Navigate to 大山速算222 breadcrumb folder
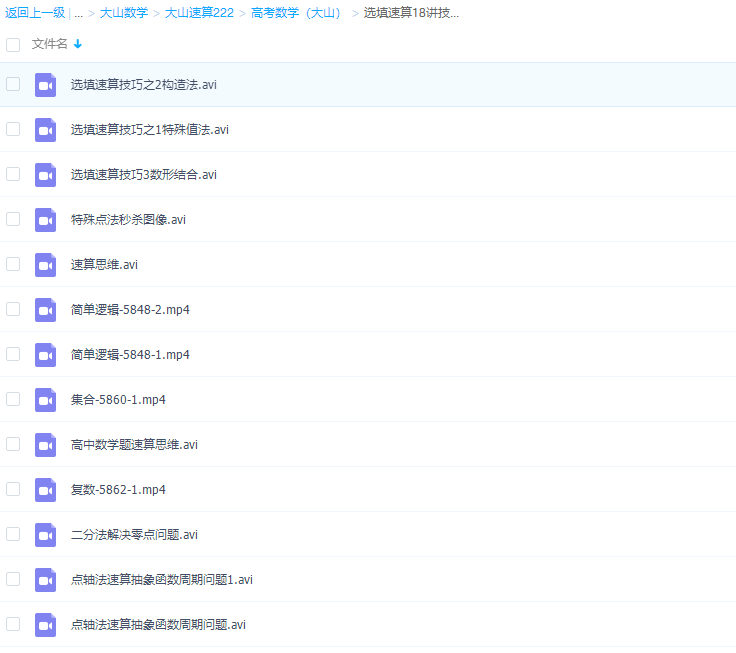Screen dimensions: 736x653 click(x=199, y=13)
